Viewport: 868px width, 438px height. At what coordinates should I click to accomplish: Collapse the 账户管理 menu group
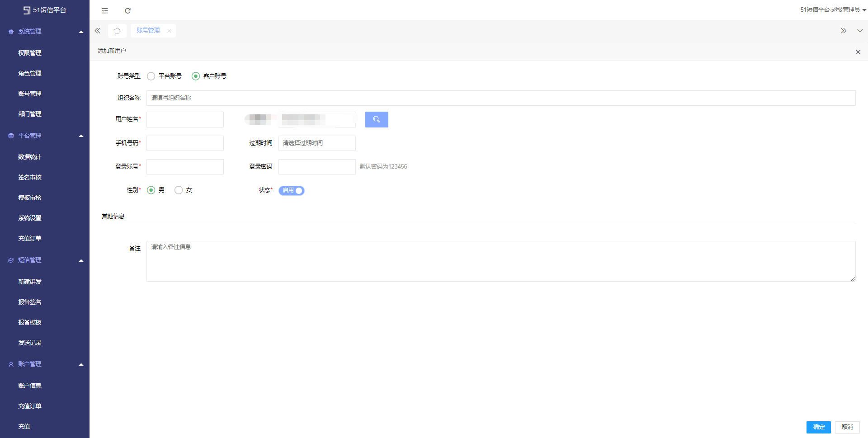pyautogui.click(x=81, y=365)
